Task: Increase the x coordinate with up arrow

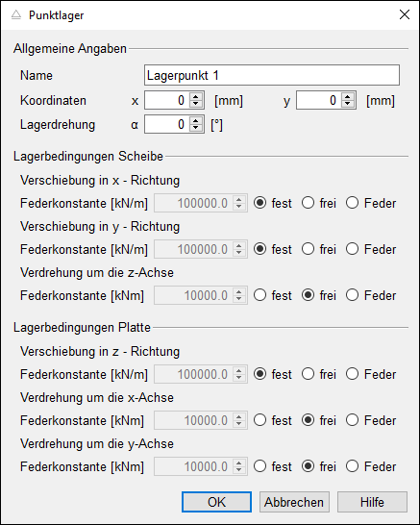Action: click(x=196, y=97)
